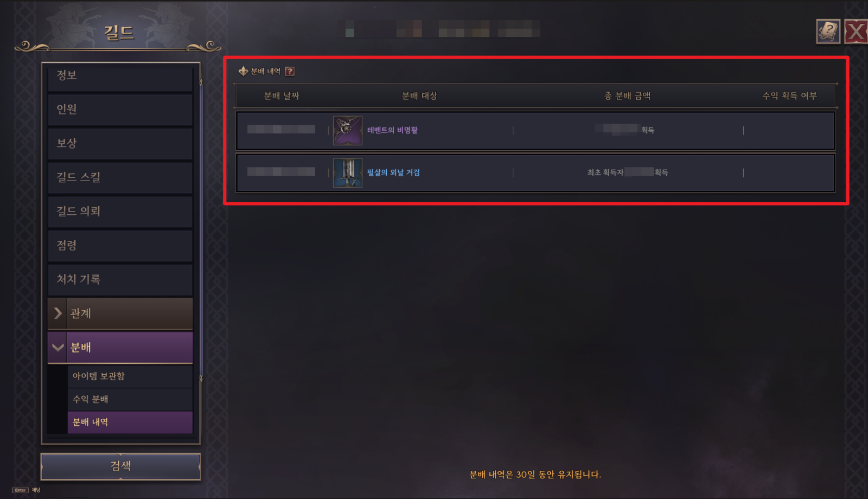Open the guild help book icon
The image size is (868, 499).
[828, 31]
